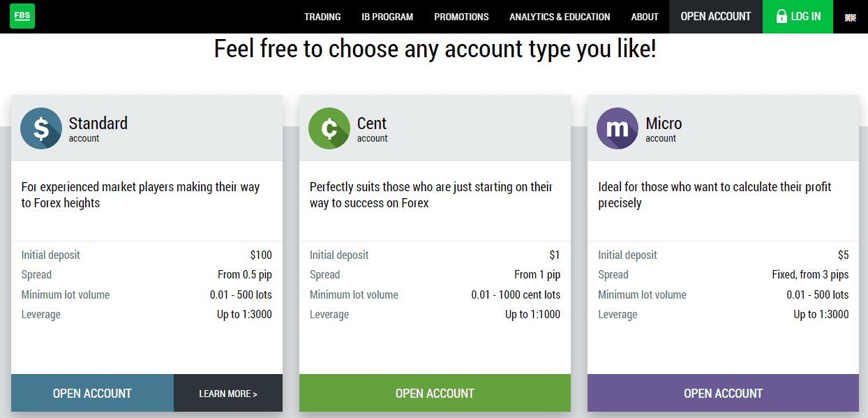Open the About menu
Screen dimensions: 868x418
pos(645,17)
